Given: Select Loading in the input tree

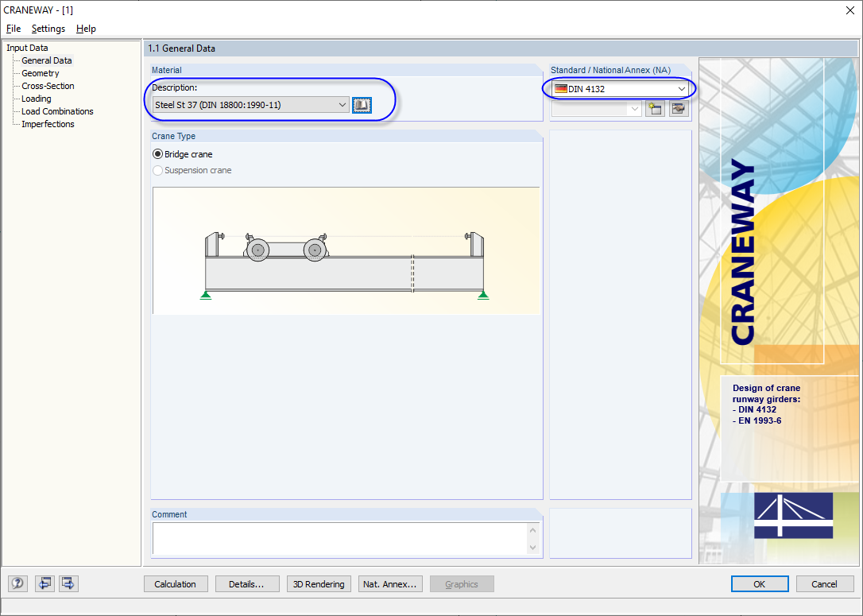Looking at the screenshot, I should tap(37, 99).
